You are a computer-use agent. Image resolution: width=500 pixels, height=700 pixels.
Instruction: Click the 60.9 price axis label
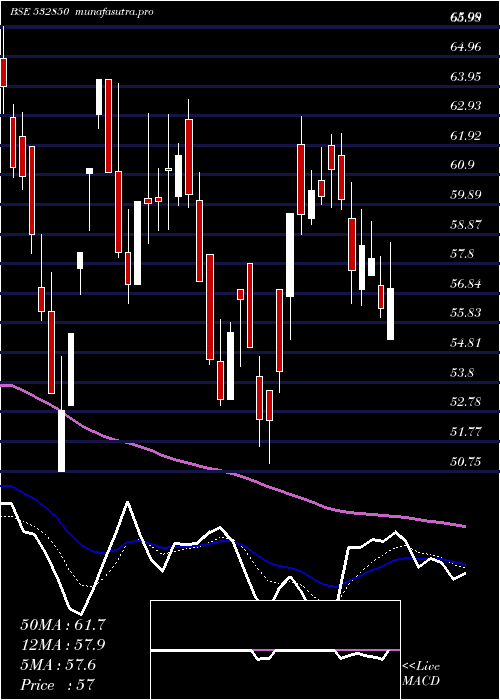(x=462, y=165)
